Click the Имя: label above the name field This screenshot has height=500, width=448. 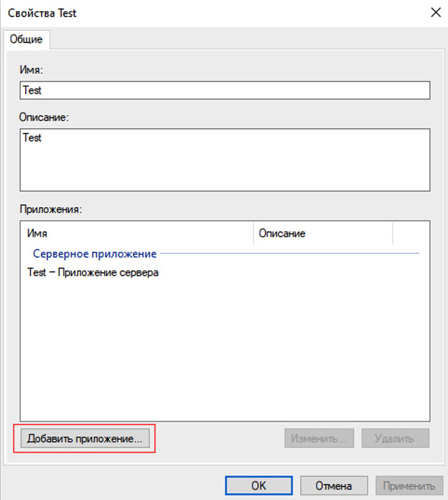31,70
